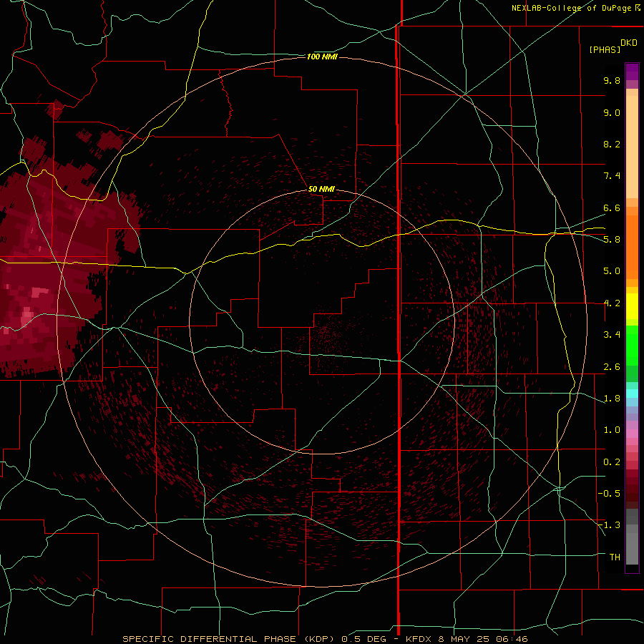The height and width of the screenshot is (644, 644).
Task: Click the 0.2 scale value
Action: pyautogui.click(x=612, y=462)
